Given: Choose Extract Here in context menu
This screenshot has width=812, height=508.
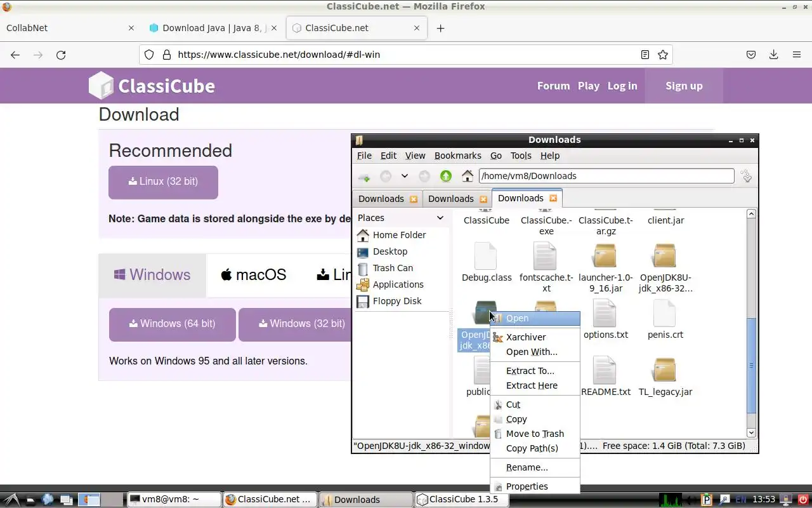Looking at the screenshot, I should click(535, 385).
